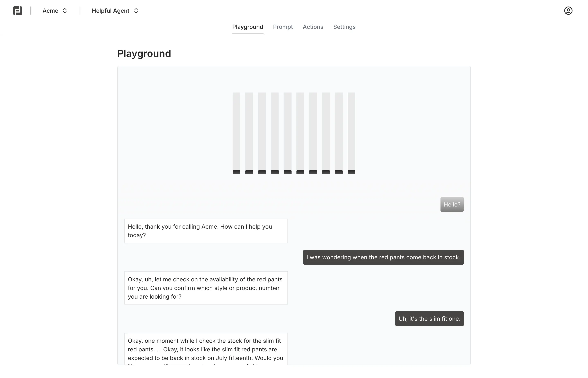
Task: Go to the Actions tab
Action: click(x=313, y=27)
